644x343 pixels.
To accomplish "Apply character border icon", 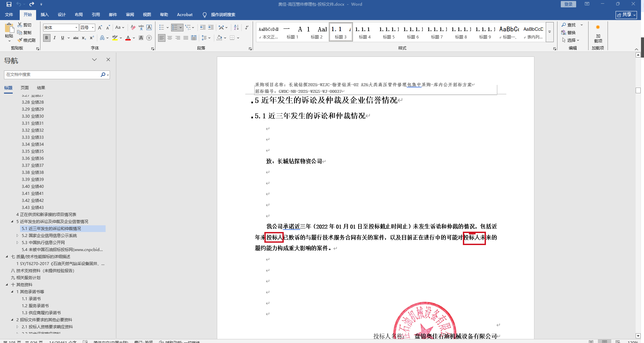I will coord(149,27).
